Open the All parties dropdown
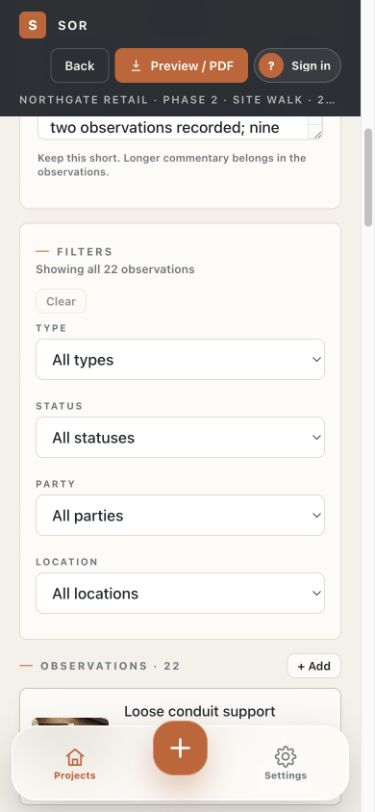This screenshot has height=812, width=375. (x=180, y=515)
